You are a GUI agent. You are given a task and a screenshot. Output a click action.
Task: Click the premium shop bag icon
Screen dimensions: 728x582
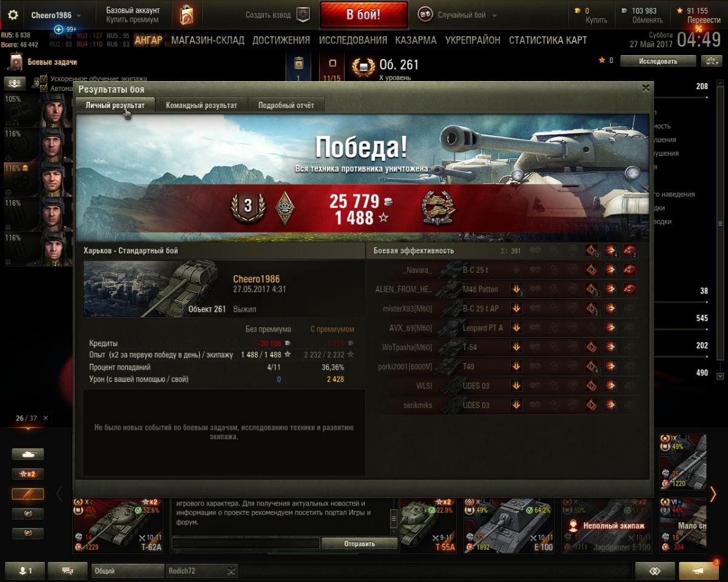coord(186,15)
